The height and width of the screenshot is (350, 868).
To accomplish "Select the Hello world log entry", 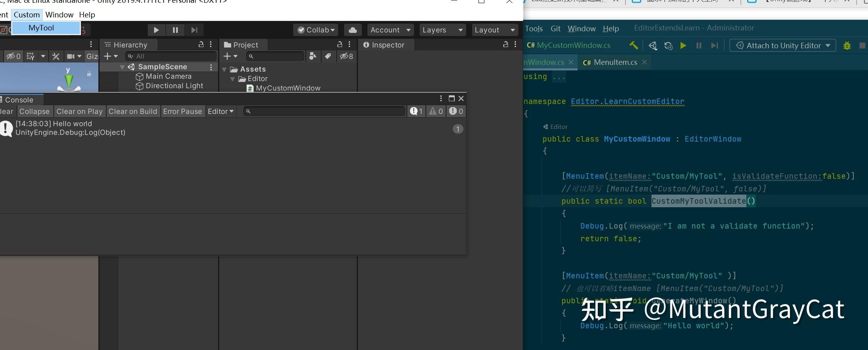I will point(233,128).
